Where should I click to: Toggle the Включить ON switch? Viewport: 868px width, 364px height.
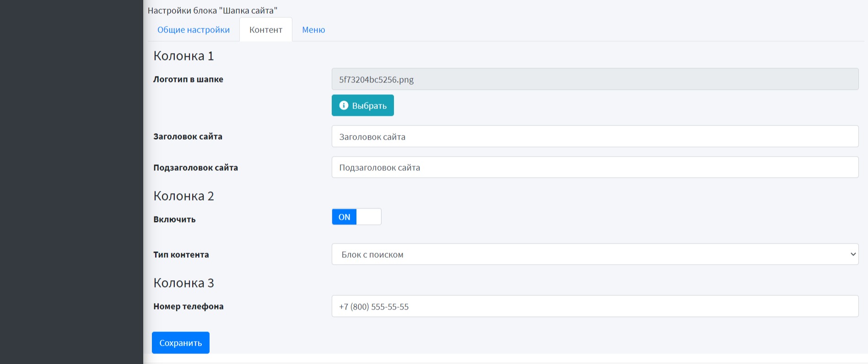(x=356, y=217)
